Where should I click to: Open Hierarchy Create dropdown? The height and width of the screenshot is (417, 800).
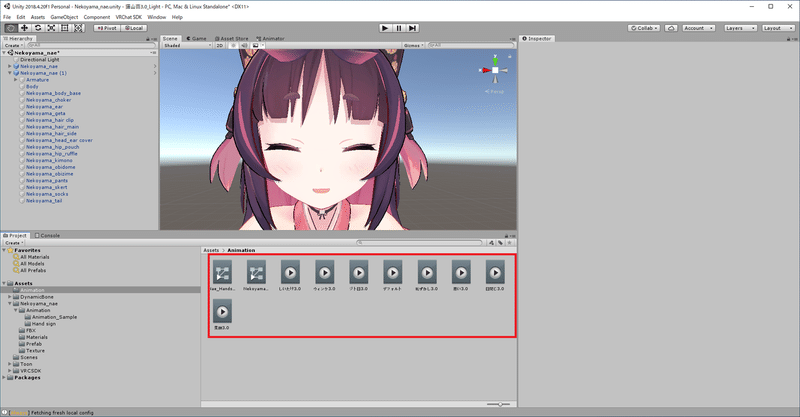tap(12, 45)
